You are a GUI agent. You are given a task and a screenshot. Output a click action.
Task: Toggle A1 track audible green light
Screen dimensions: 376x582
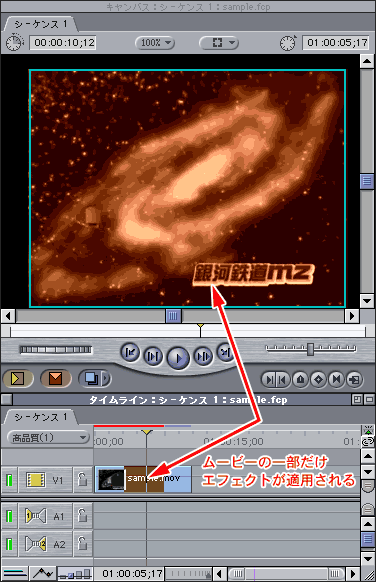click(x=9, y=516)
